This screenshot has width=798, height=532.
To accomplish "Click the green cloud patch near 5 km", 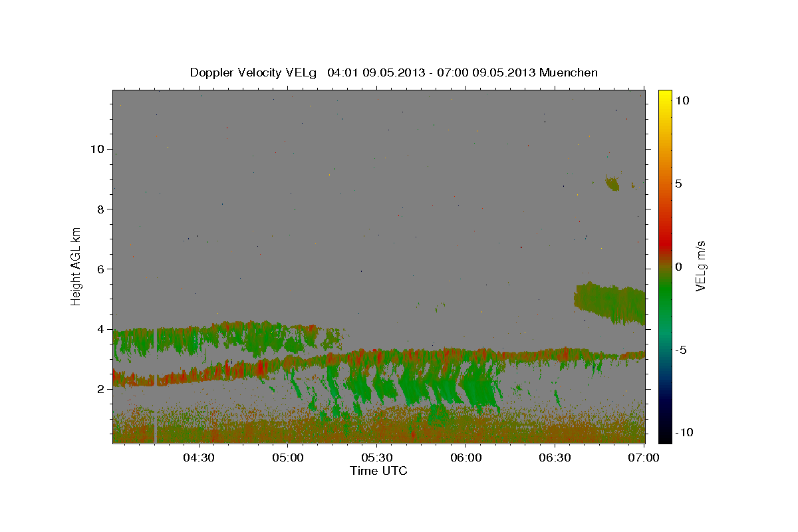I will click(608, 303).
